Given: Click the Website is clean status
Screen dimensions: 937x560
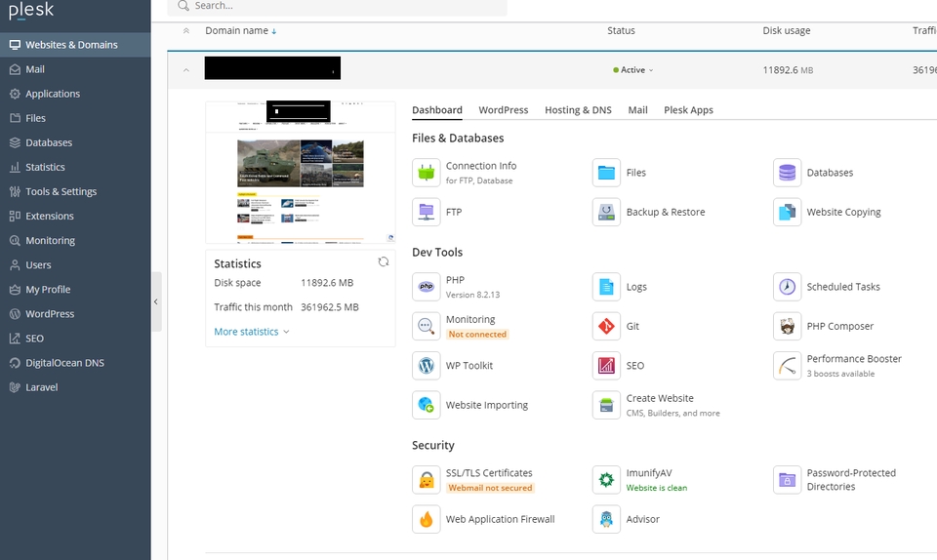Looking at the screenshot, I should coord(656,488).
